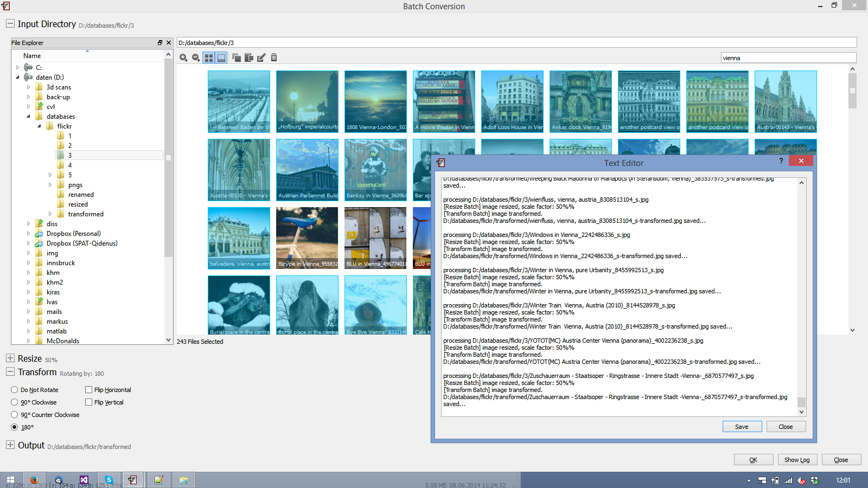The height and width of the screenshot is (488, 868).
Task: Collapse the databases folder in tree
Action: [x=28, y=117]
